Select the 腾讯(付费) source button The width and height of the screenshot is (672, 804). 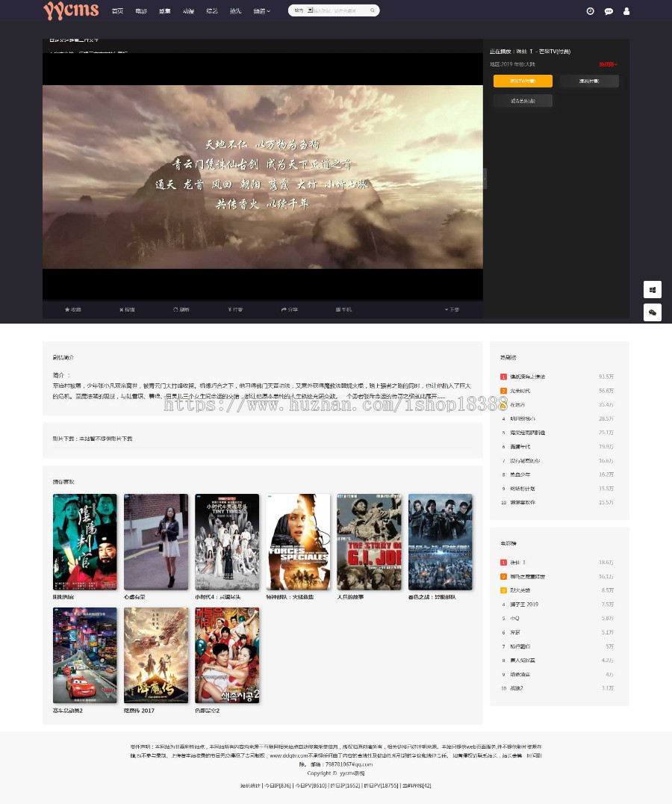(589, 81)
